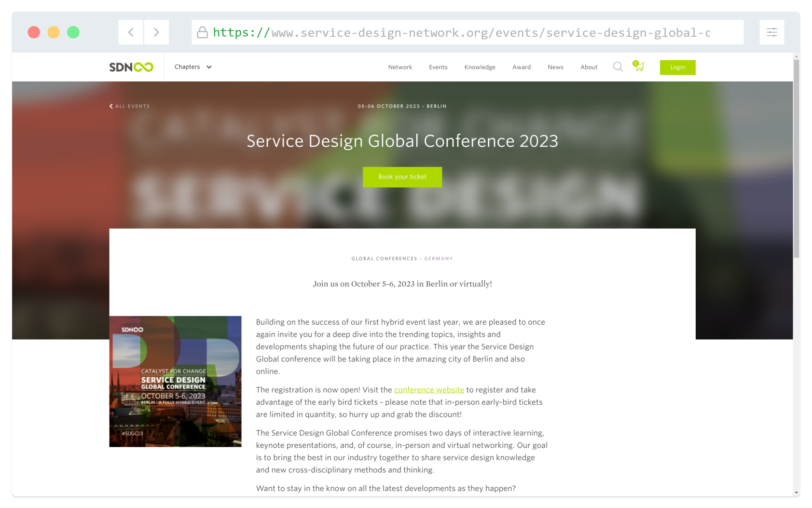This screenshot has width=812, height=508.
Task: Expand the Chapters dropdown
Action: coord(193,67)
